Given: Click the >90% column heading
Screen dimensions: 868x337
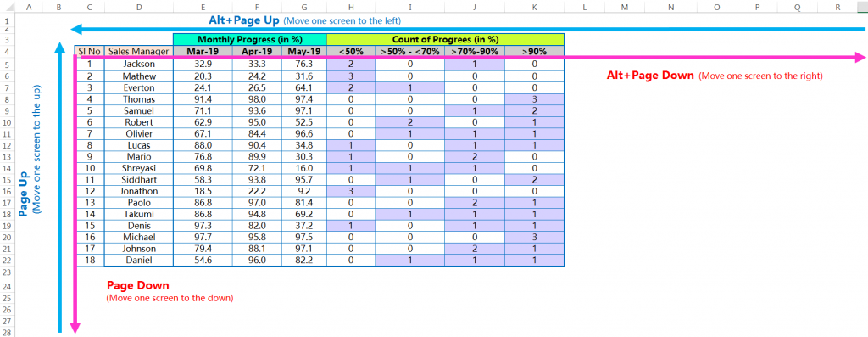Looking at the screenshot, I should [534, 52].
